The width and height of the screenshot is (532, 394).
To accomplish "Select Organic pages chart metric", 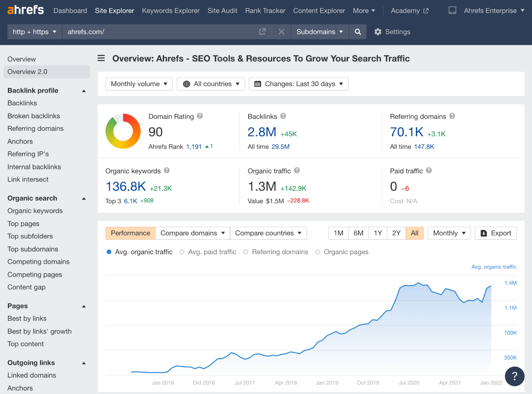I will click(x=318, y=252).
